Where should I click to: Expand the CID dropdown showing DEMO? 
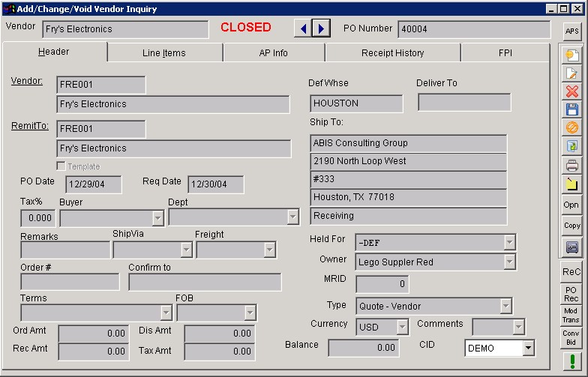[528, 348]
